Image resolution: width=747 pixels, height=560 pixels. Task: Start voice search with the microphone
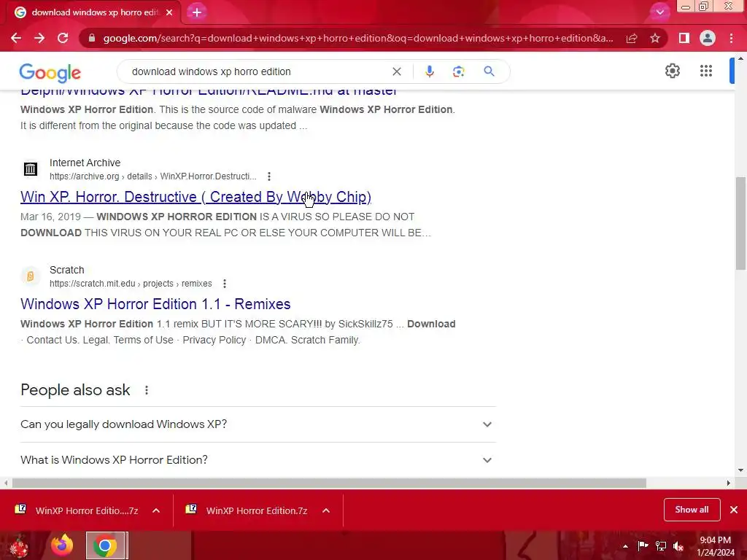tap(429, 71)
